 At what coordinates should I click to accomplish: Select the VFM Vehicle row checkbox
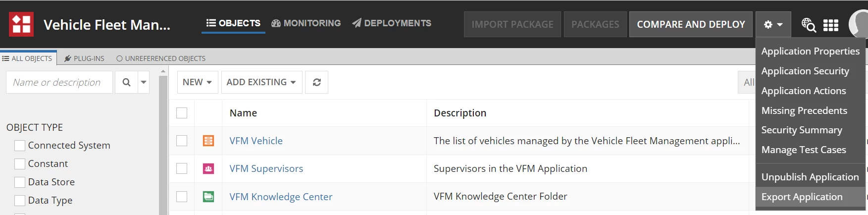pos(182,141)
